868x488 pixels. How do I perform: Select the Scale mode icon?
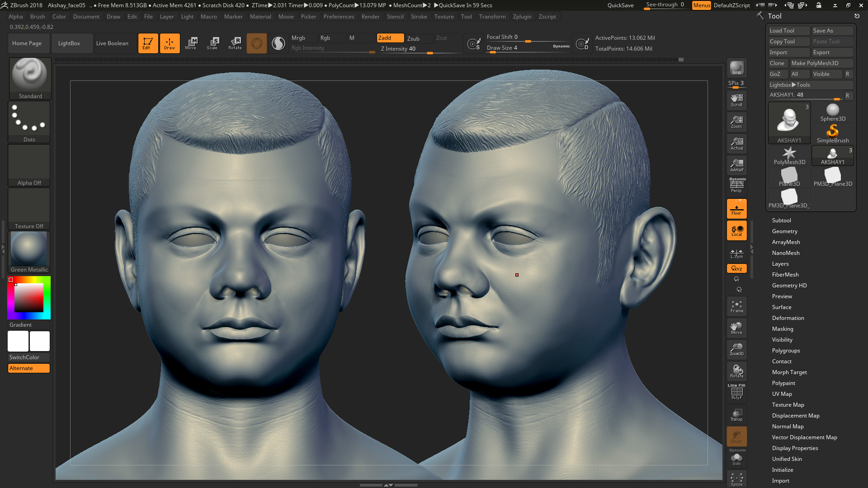tap(212, 43)
